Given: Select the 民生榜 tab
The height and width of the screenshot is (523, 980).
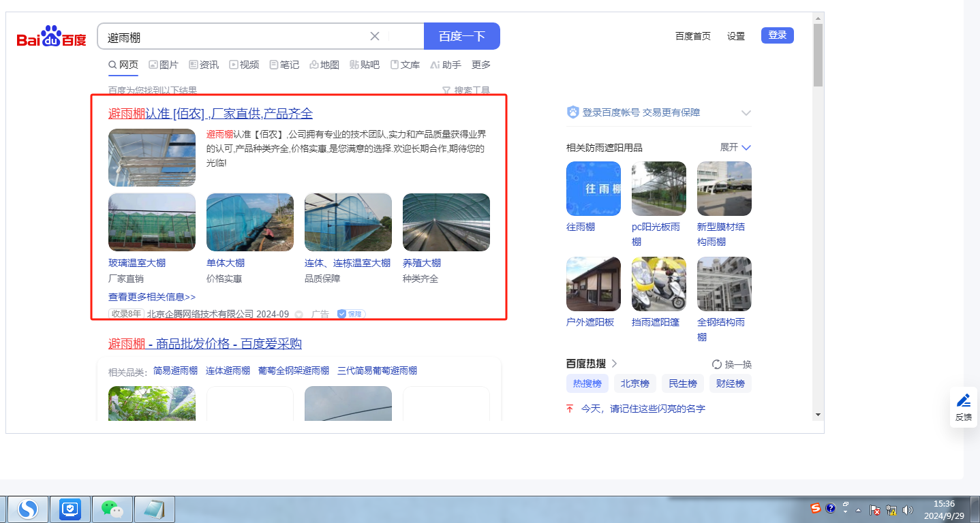Looking at the screenshot, I should click(x=683, y=383).
